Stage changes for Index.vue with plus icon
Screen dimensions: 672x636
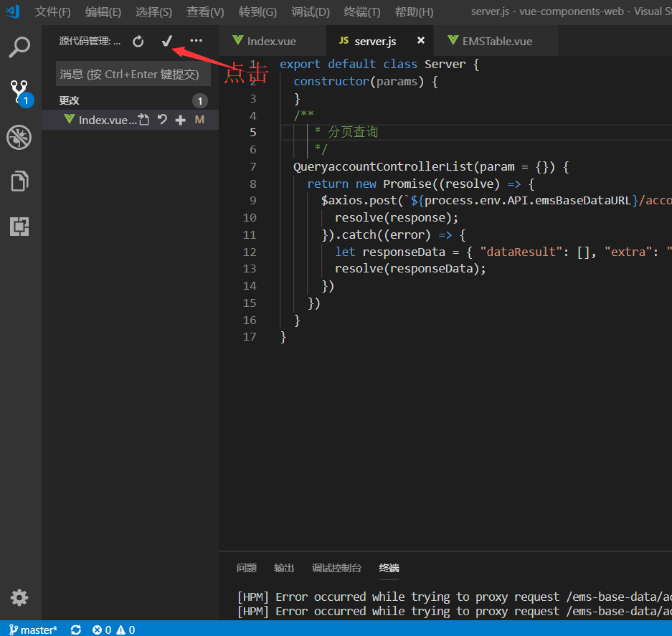pos(181,120)
